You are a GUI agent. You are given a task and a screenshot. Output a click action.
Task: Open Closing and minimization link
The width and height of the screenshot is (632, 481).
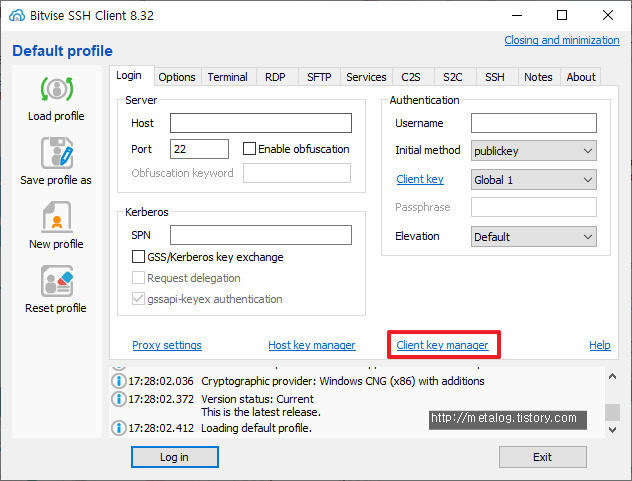pos(562,40)
